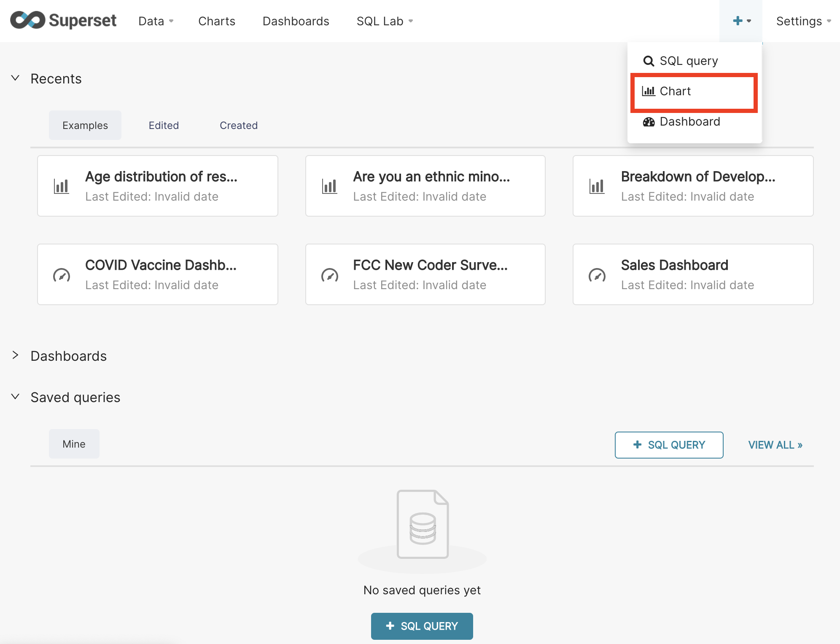Click gauge icon on COVID Vaccine card
The image size is (840, 644).
coord(62,275)
